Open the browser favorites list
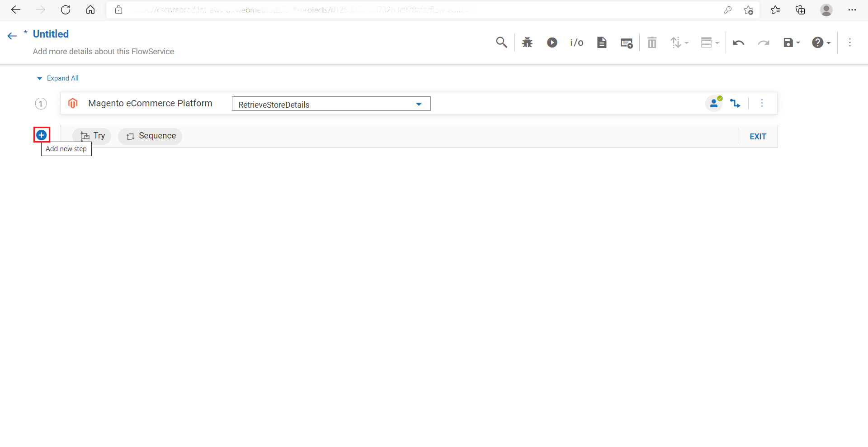The width and height of the screenshot is (868, 447). pos(776,10)
